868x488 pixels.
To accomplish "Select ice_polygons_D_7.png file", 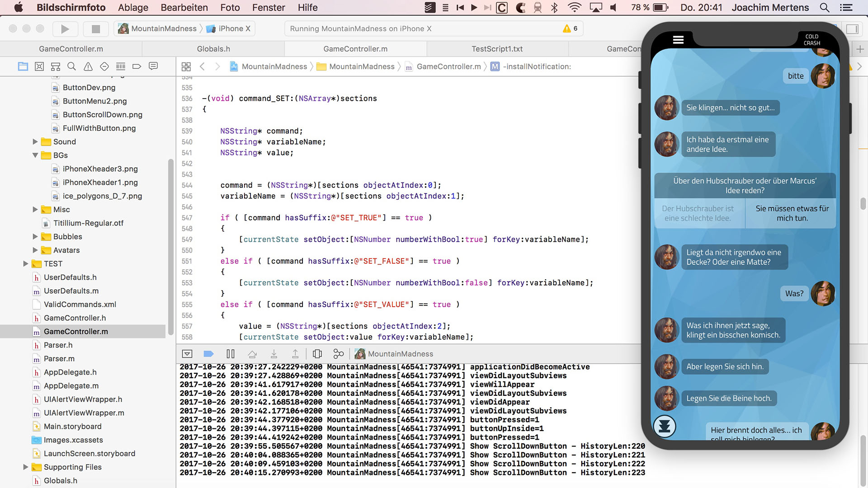I will 102,196.
